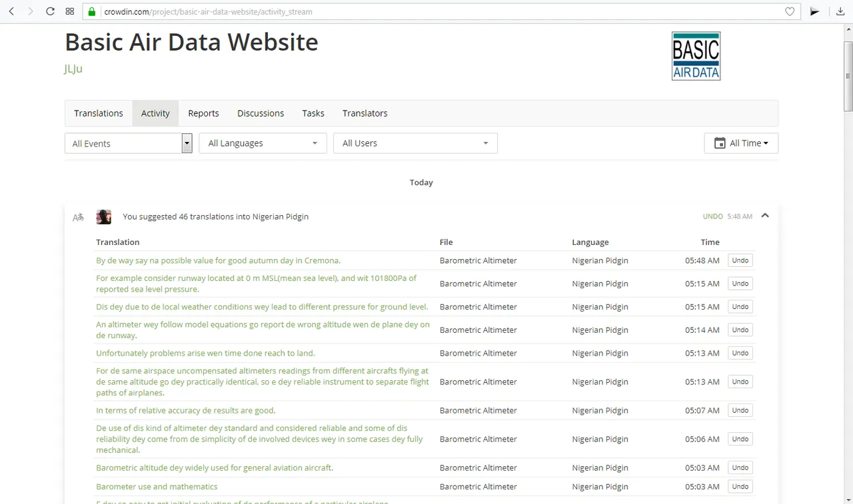Select the Activity tab

click(155, 113)
